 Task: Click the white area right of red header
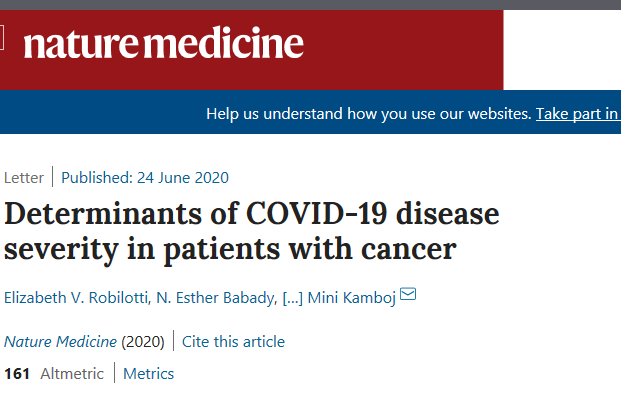tap(561, 48)
